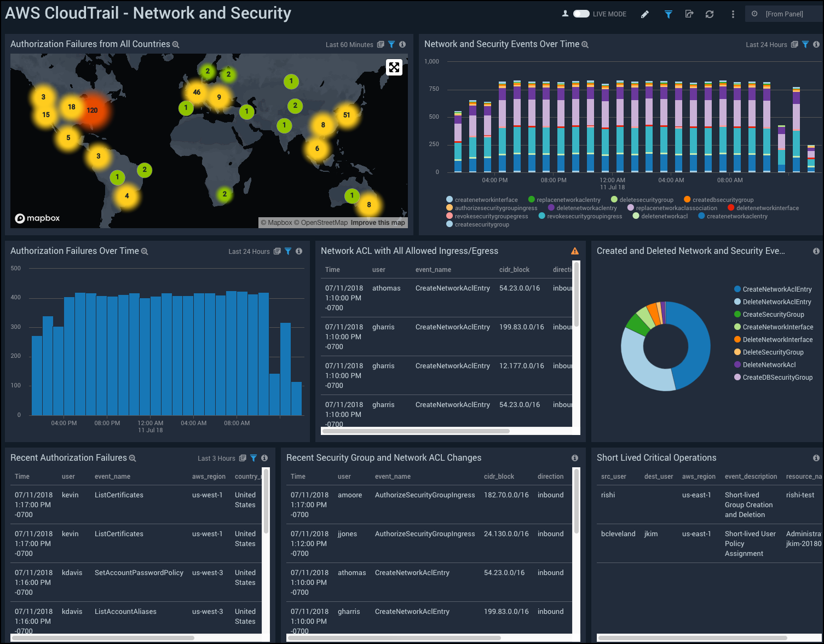This screenshot has width=824, height=644.
Task: Click the warning triangle on Network ACL panel
Action: coord(574,251)
